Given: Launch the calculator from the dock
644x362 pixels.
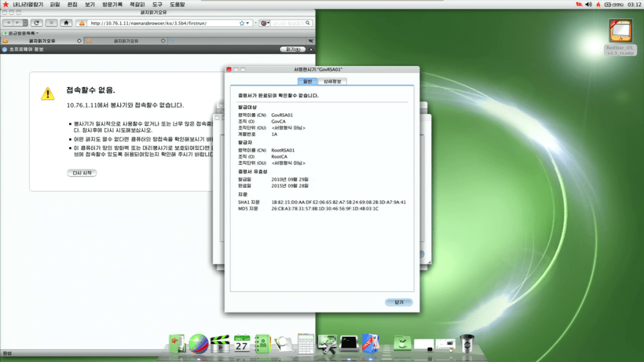Looking at the screenshot, I should (x=306, y=343).
